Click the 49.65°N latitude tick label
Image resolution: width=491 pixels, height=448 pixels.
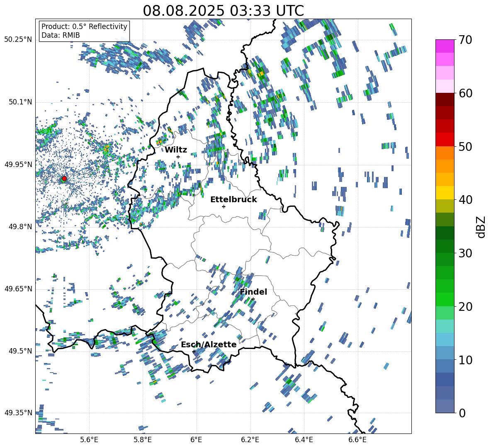click(x=18, y=288)
